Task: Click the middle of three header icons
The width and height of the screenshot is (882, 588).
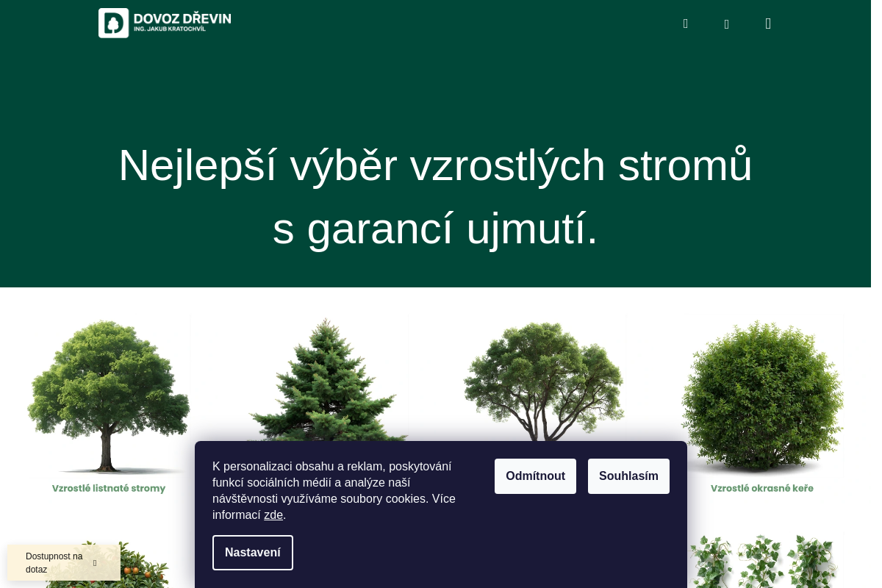Action: 727,24
